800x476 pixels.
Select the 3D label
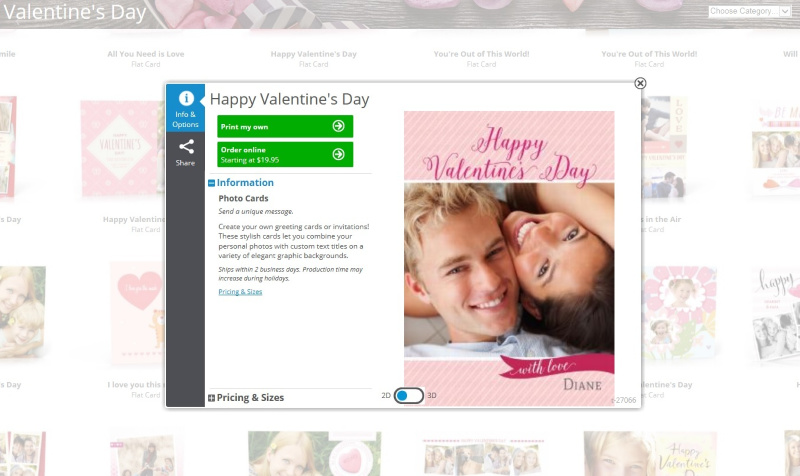point(432,395)
